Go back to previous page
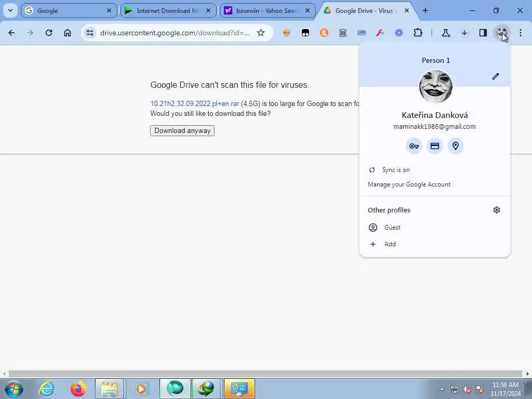This screenshot has width=532, height=399. coord(11,33)
